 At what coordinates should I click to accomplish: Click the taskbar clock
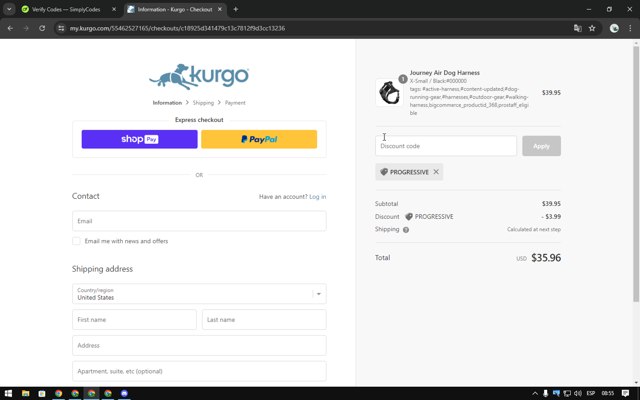(607, 393)
